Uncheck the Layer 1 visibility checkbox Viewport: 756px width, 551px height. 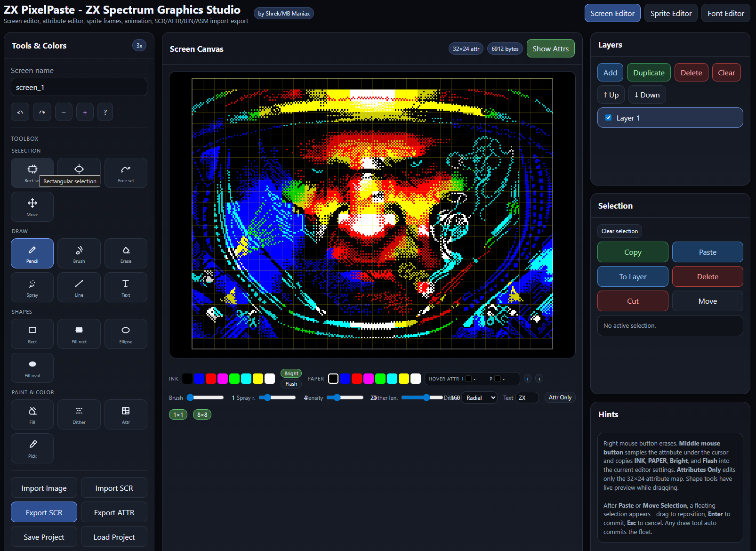pyautogui.click(x=608, y=118)
